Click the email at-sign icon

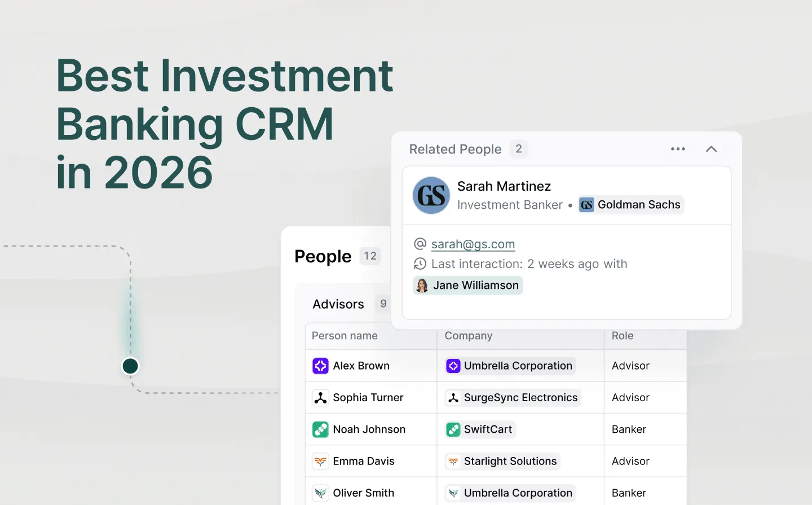click(x=420, y=244)
